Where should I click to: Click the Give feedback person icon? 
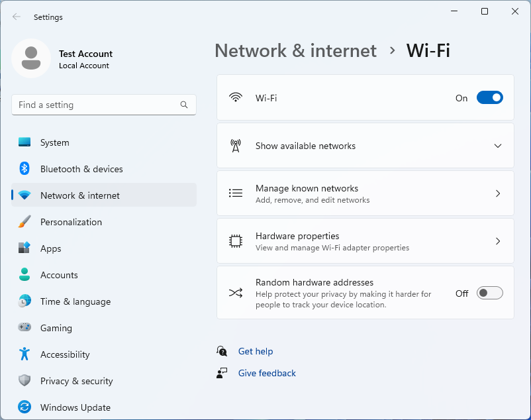222,373
